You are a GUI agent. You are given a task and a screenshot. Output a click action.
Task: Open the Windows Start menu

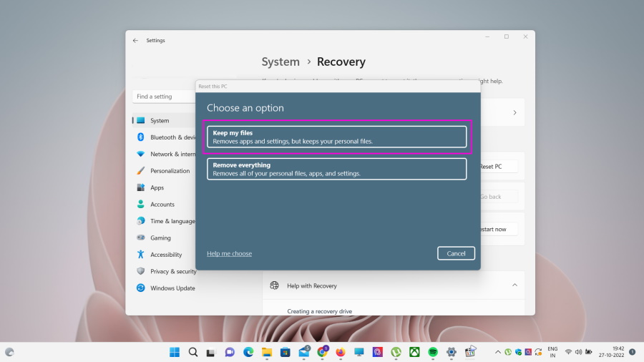point(175,352)
